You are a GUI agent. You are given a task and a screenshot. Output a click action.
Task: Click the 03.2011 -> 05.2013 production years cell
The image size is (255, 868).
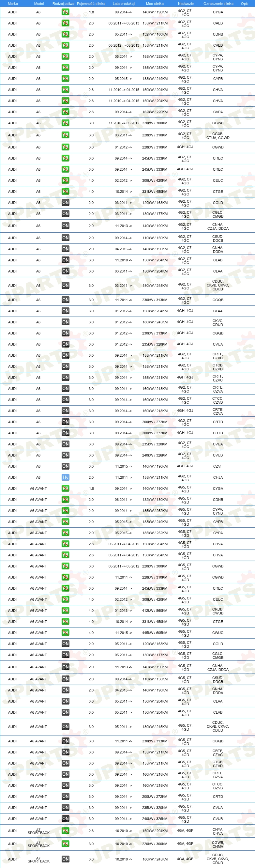point(124,23)
